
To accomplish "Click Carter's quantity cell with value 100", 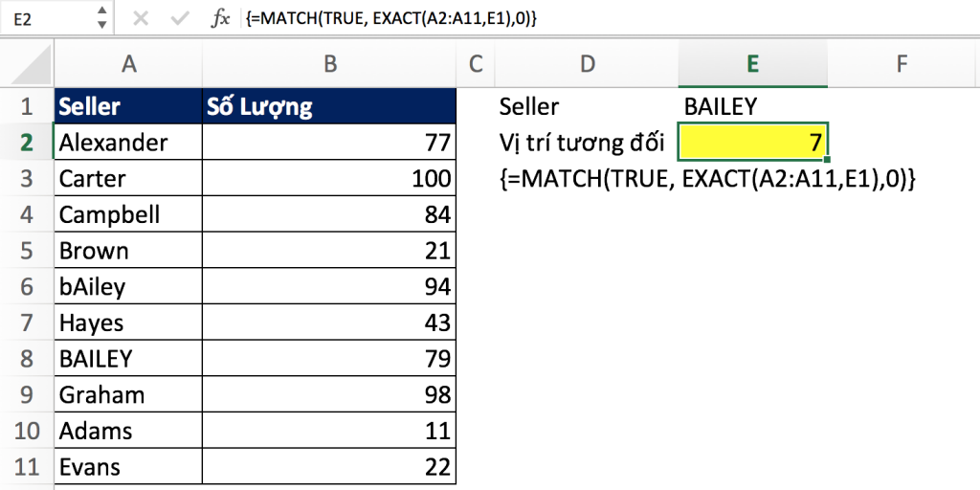I will tap(329, 179).
